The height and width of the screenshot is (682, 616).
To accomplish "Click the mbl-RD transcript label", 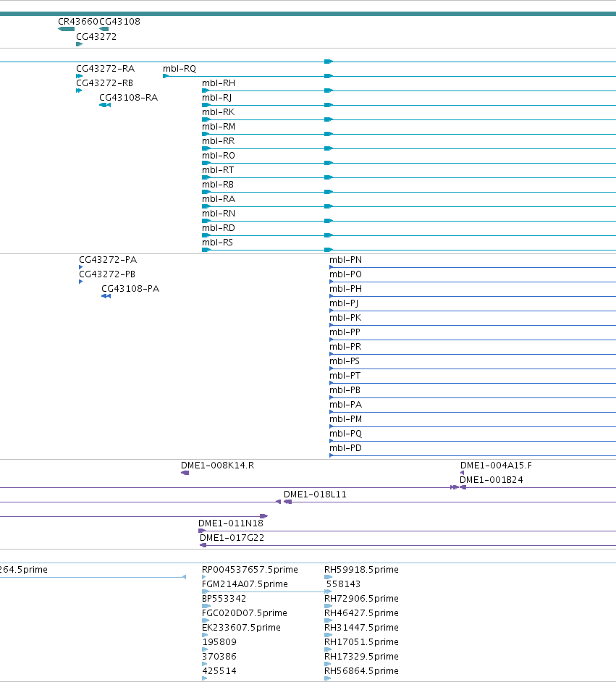I will click(219, 228).
